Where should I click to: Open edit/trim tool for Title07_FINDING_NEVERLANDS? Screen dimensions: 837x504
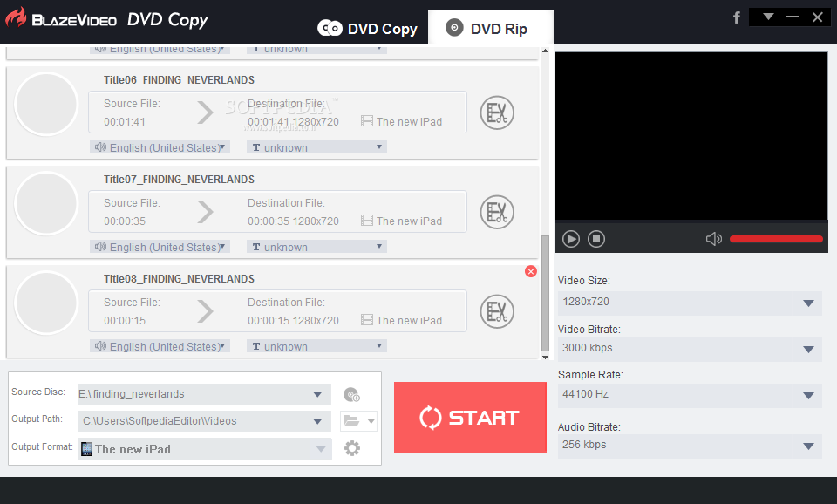(x=497, y=212)
